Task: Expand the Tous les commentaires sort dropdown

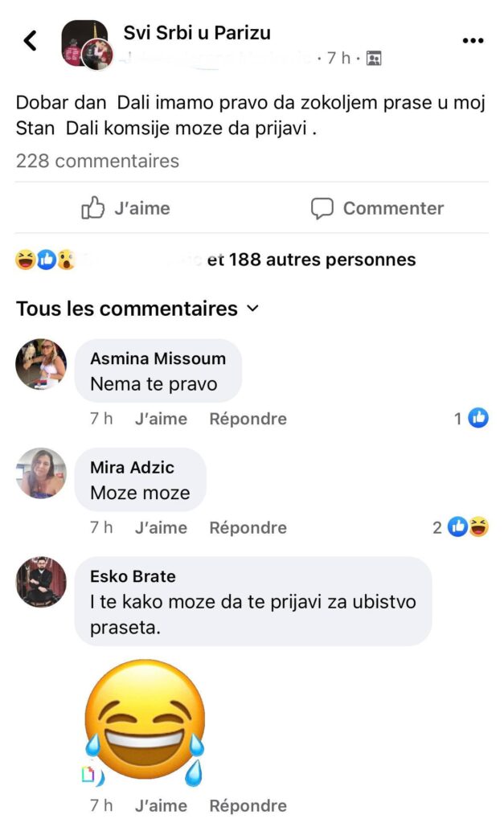Action: pos(252,309)
